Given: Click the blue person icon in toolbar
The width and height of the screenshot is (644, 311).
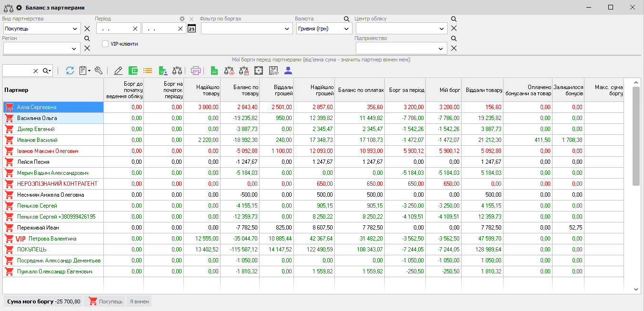Looking at the screenshot, I should point(288,70).
